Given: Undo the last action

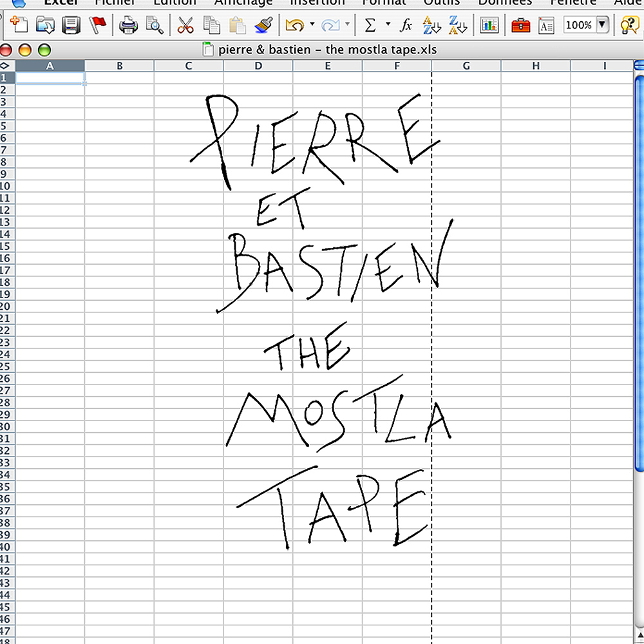Looking at the screenshot, I should point(294,25).
